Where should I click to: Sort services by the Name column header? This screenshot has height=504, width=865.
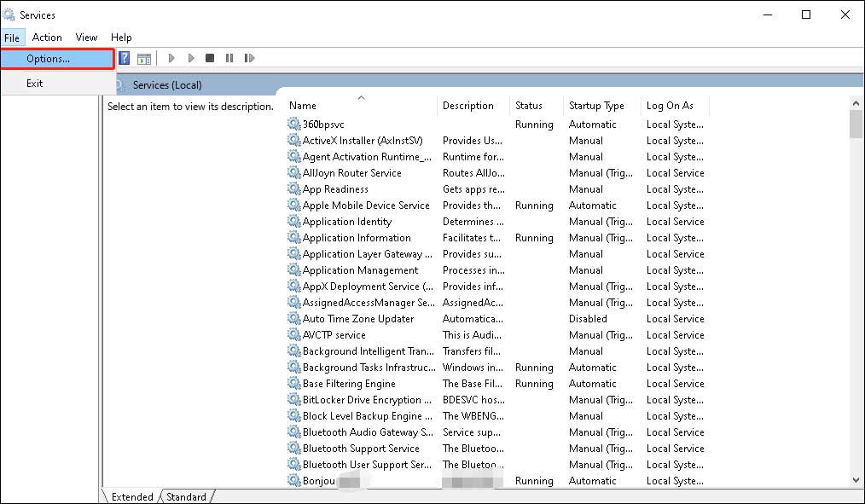tap(303, 106)
